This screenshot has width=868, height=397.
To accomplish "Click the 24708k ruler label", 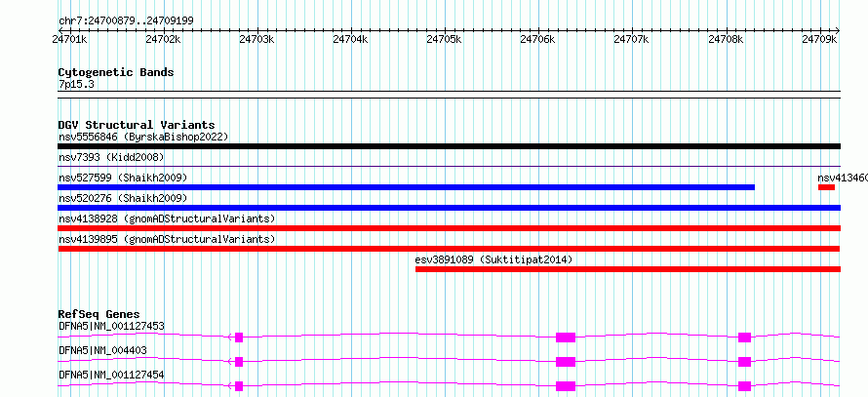I will [727, 40].
